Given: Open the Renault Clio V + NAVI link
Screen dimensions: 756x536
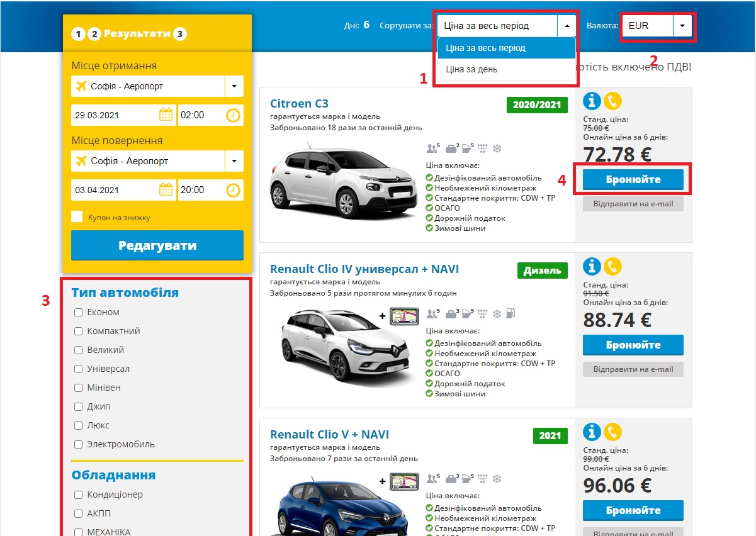Looking at the screenshot, I should (329, 435).
